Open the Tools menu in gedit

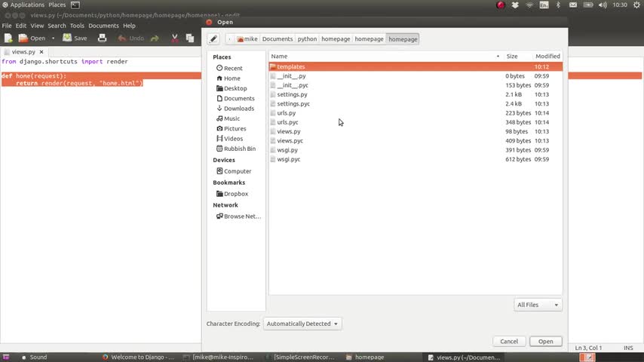tap(77, 26)
